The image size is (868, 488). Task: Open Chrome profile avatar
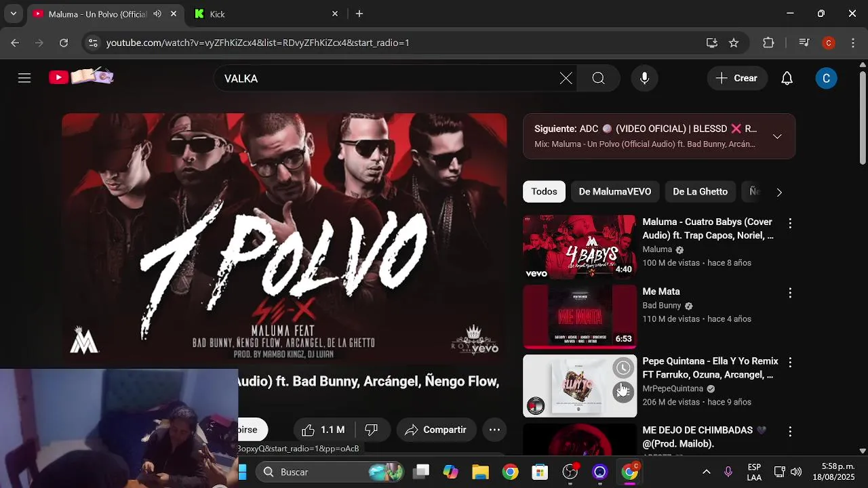(829, 43)
